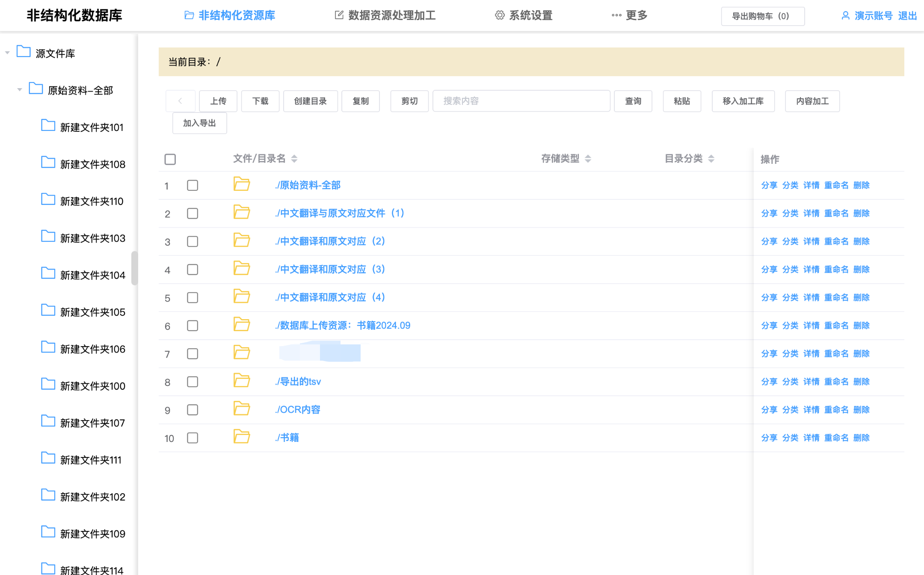924x575 pixels.
Task: Collapse the 原始资料-全部 tree node arrow
Action: [x=19, y=89]
